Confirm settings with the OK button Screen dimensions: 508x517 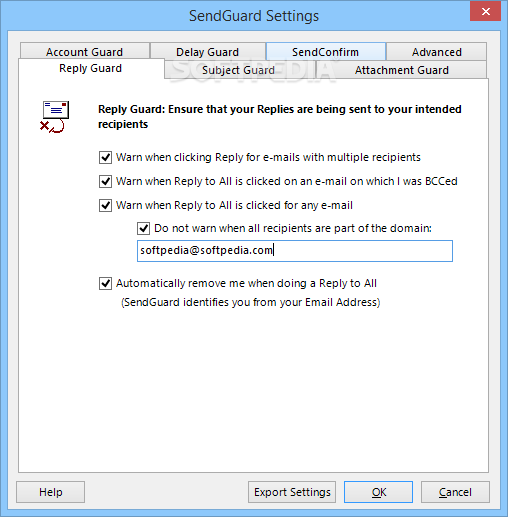coord(379,492)
